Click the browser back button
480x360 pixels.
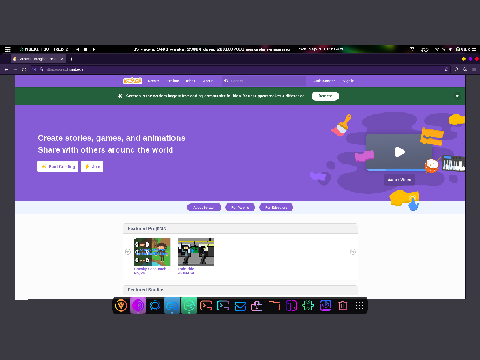(x=6, y=69)
